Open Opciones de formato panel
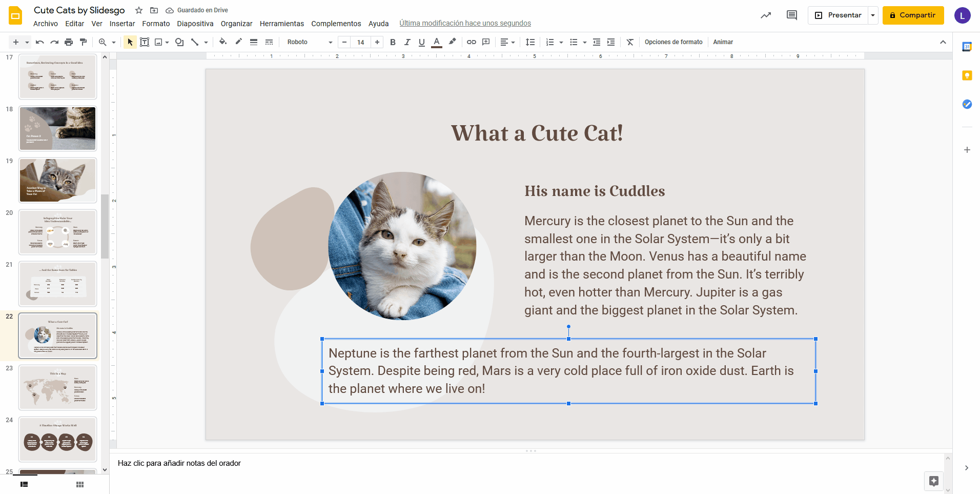Image resolution: width=980 pixels, height=494 pixels. coord(673,42)
